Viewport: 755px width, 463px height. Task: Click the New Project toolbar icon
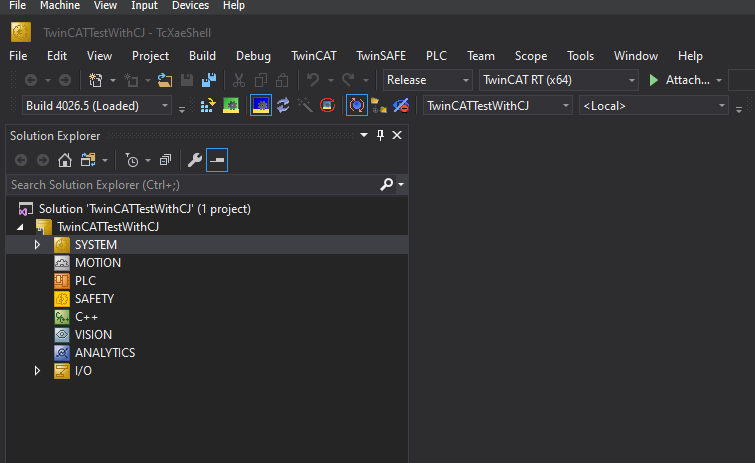coord(95,80)
